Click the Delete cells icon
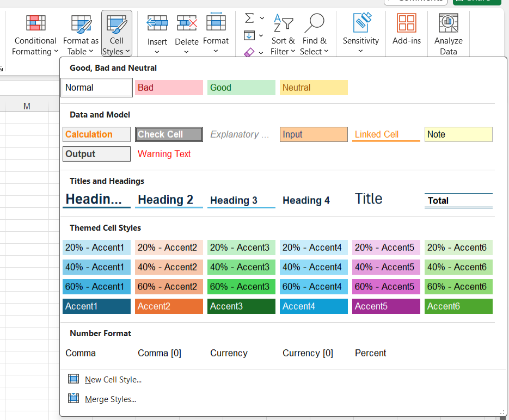The width and height of the screenshot is (509, 420). click(x=187, y=23)
